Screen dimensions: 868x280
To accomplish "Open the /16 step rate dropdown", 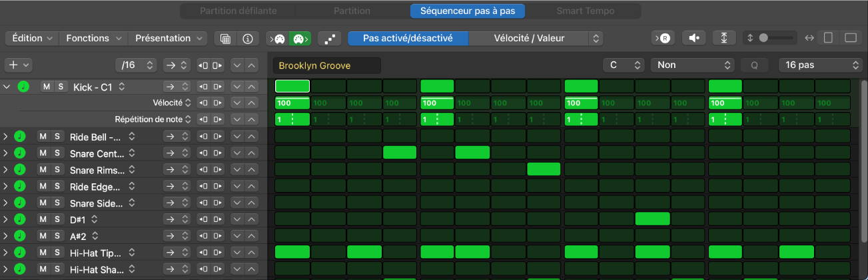I will point(136,65).
